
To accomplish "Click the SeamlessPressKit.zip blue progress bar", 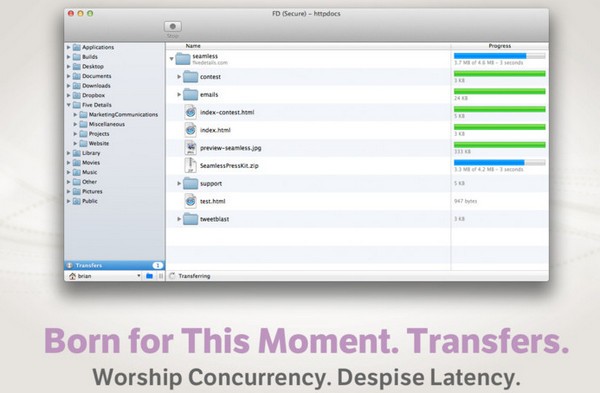I will 499,163.
